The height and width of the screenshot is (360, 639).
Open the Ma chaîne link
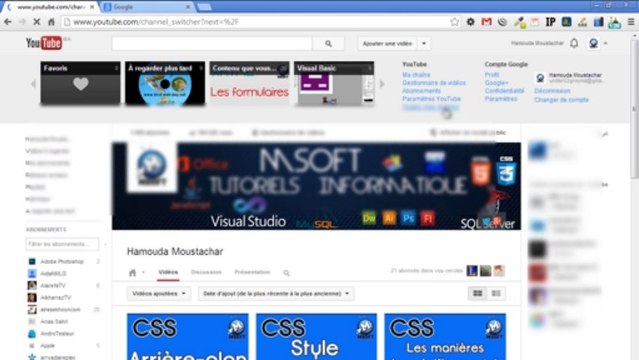pyautogui.click(x=416, y=75)
